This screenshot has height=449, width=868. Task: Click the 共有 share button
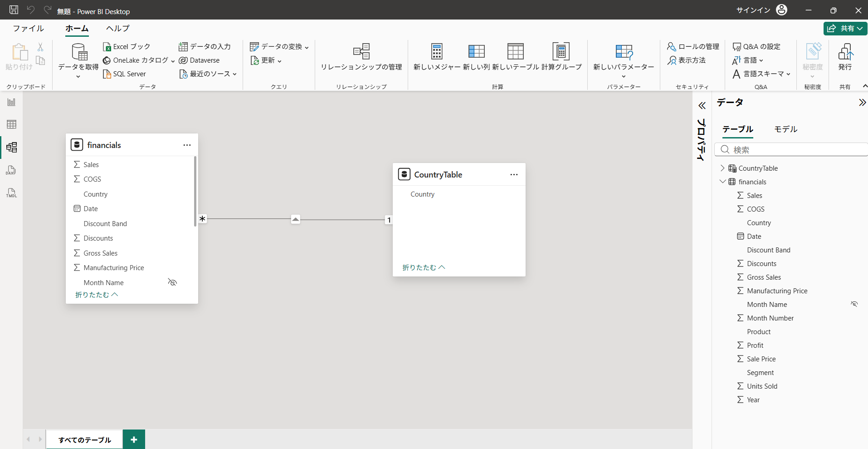(845, 28)
